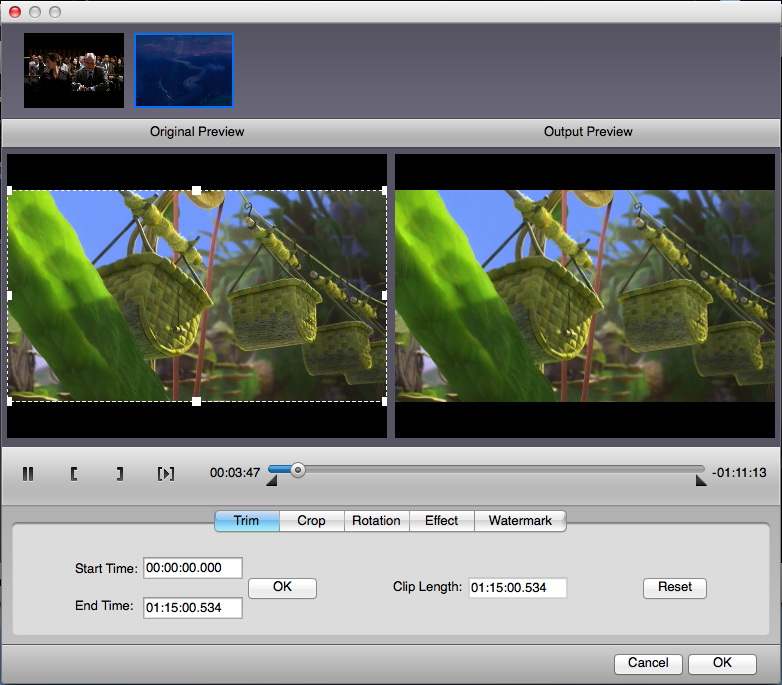Play the selected segment bracket-play icon

click(x=166, y=474)
